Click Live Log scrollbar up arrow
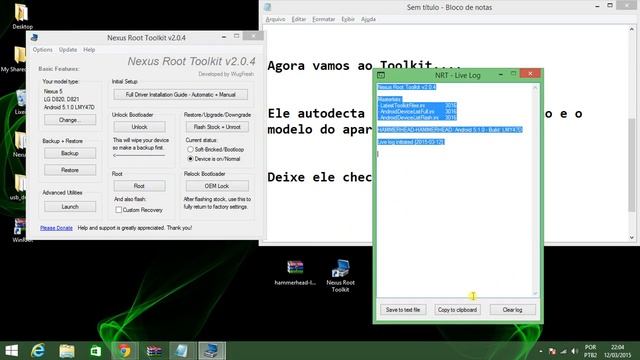This screenshot has height=360, width=640. click(x=535, y=87)
